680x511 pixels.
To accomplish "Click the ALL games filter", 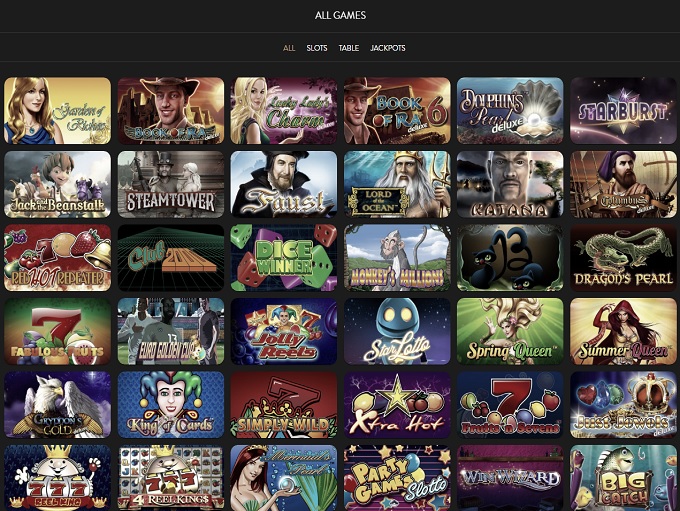I will pos(289,48).
